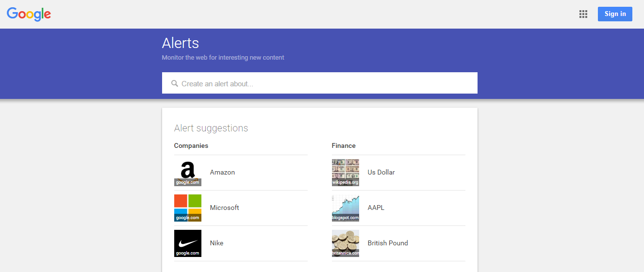Click the Companies category heading
644x272 pixels.
pos(191,146)
